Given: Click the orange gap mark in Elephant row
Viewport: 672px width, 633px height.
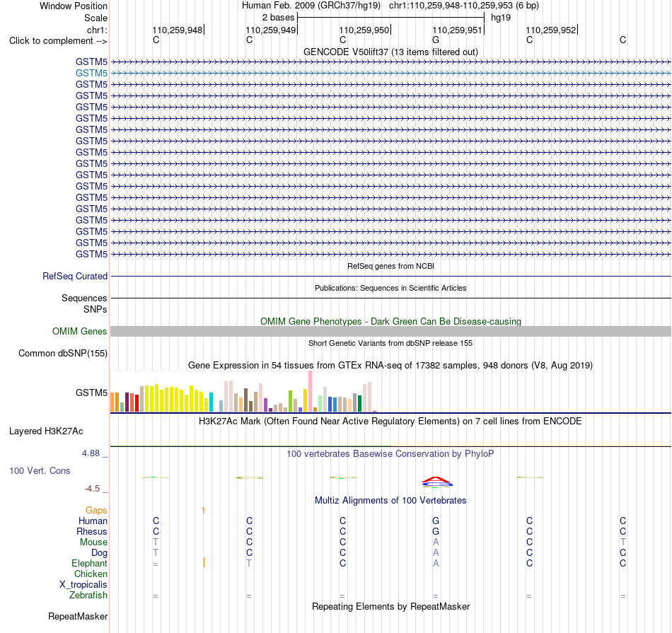Looking at the screenshot, I should point(204,562).
